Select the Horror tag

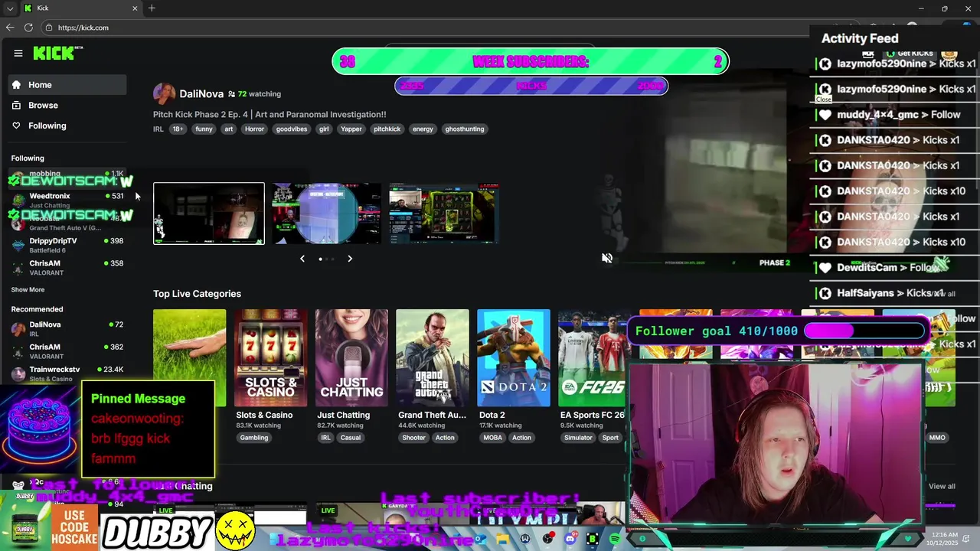pos(254,129)
